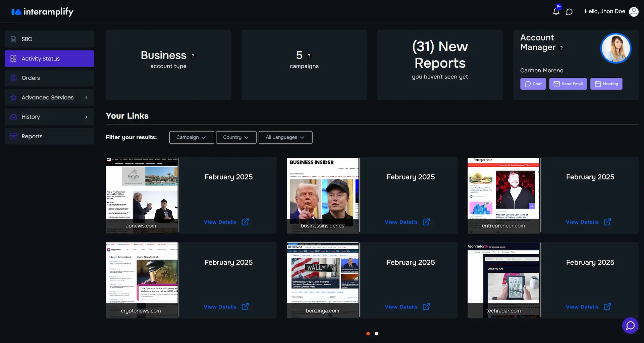
Task: Select Activity Status in the sidebar
Action: [x=49, y=59]
